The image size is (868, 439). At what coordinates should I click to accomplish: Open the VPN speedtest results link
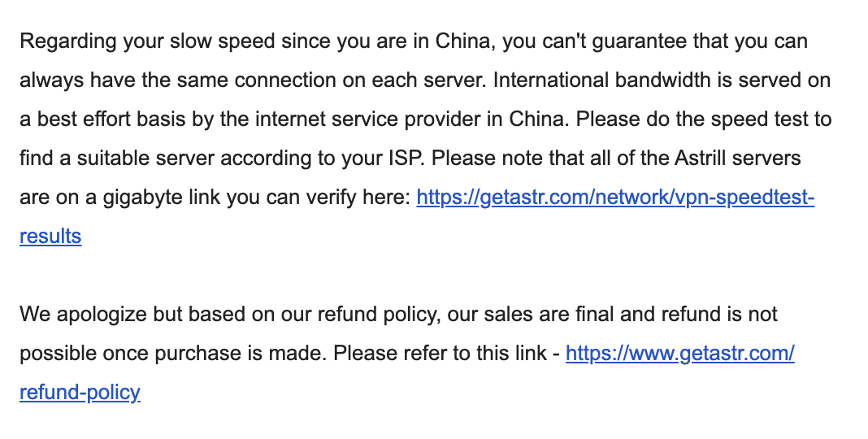click(614, 198)
